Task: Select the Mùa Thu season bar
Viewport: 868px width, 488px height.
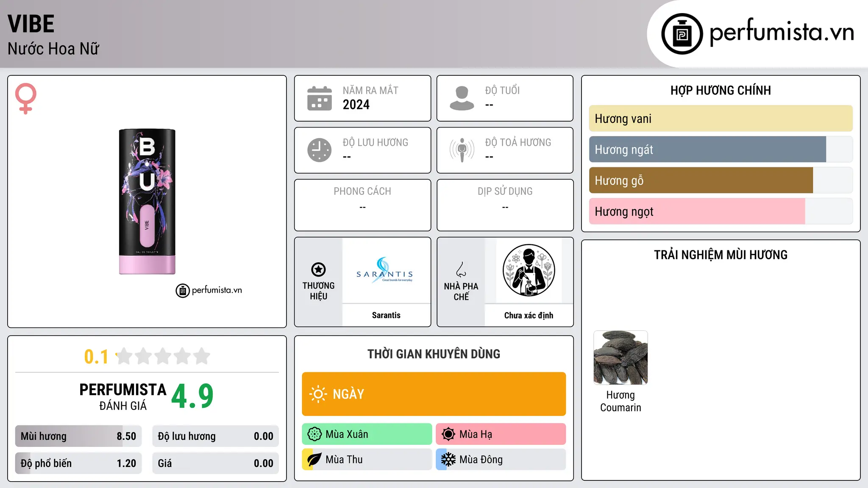Action: click(367, 460)
